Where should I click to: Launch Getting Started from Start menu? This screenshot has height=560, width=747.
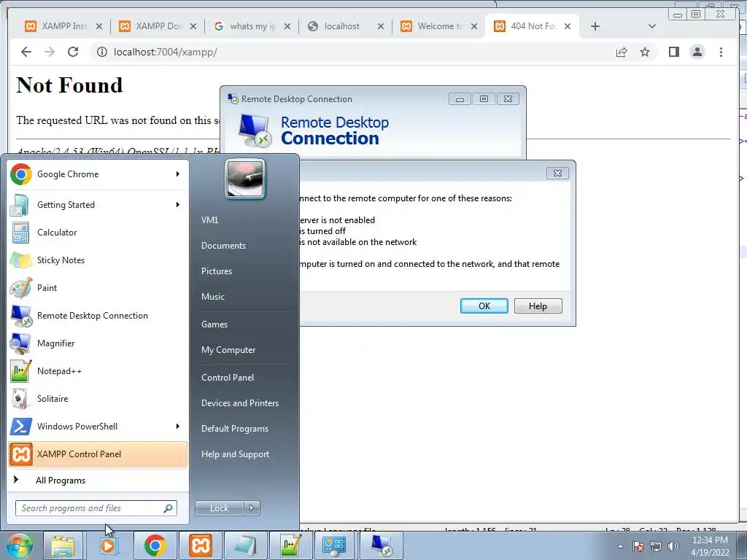[98, 205]
